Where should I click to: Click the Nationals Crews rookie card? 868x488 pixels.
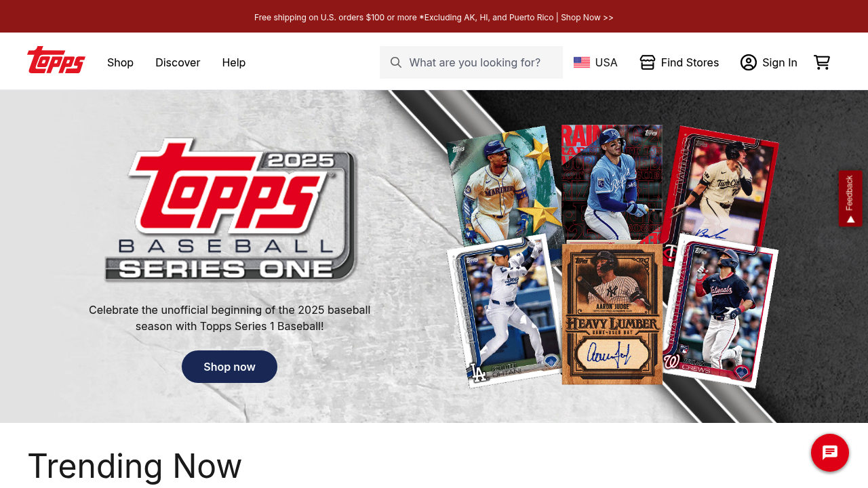coord(719,311)
